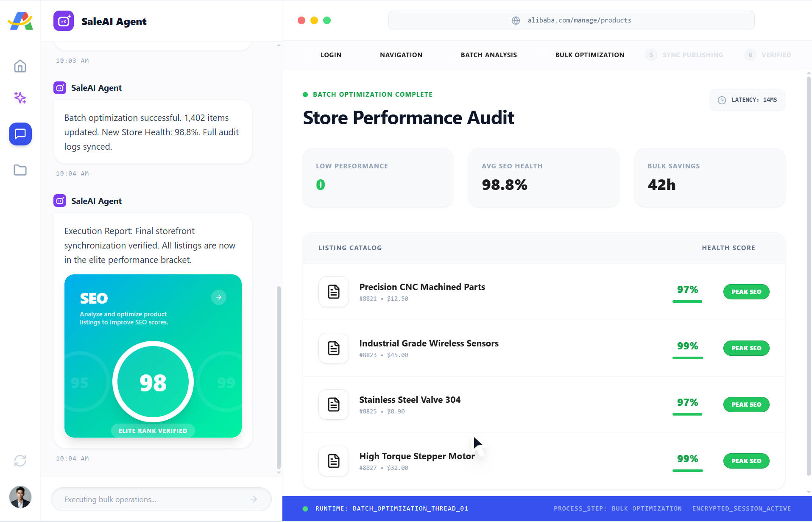Click PEAK SEO badge for High Torque Stepper Motor
This screenshot has height=522, width=812.
[x=746, y=461]
